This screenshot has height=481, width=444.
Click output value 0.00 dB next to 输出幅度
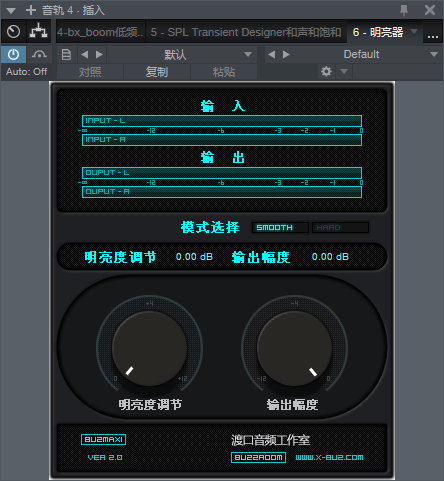pos(330,257)
